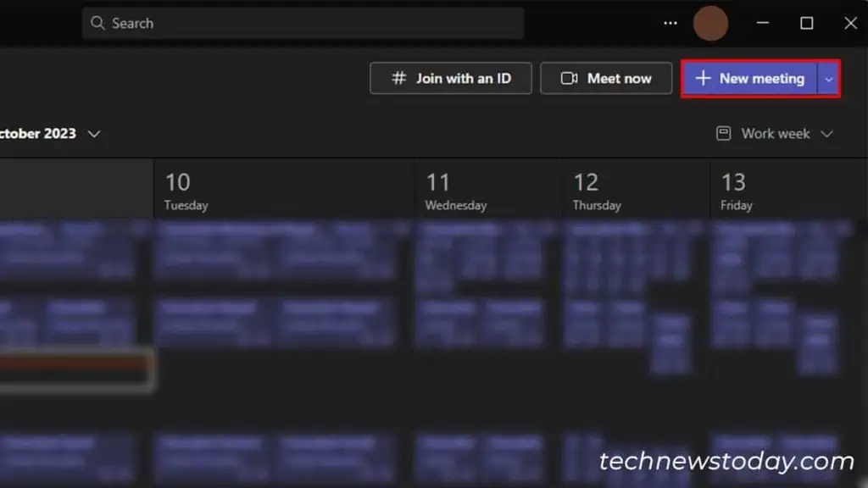The image size is (868, 488).
Task: Open the three-dot settings and more menu
Action: [670, 23]
